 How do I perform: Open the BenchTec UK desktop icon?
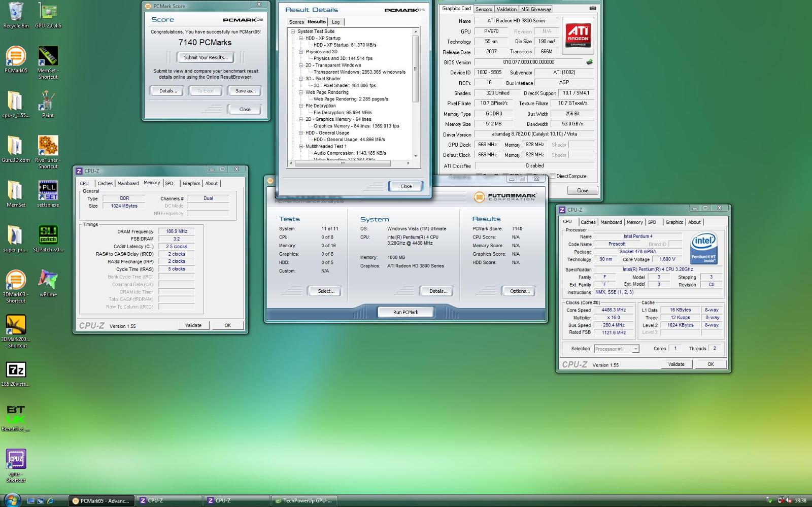click(16, 418)
